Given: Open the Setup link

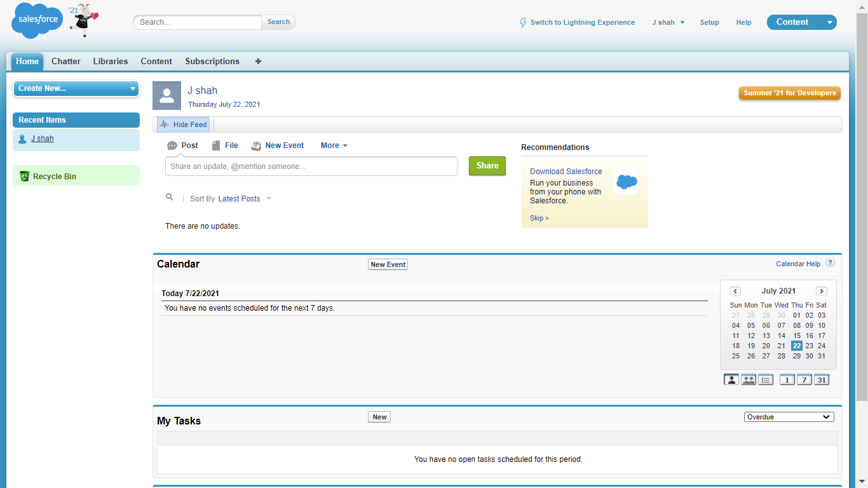Looking at the screenshot, I should 710,22.
